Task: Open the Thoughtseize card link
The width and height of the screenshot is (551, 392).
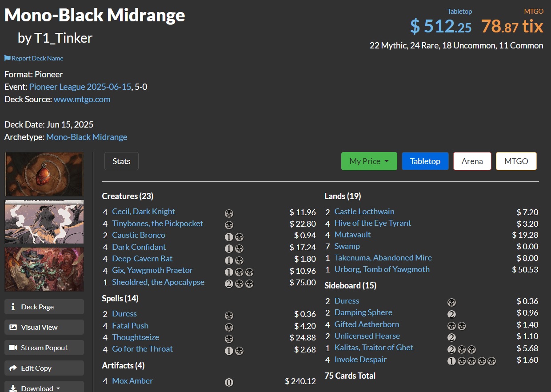Action: 136,337
